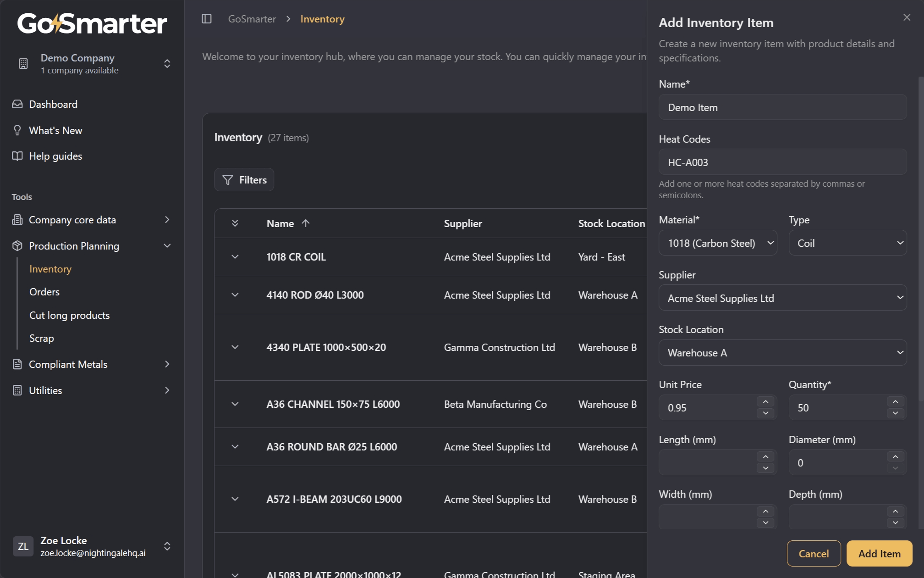Close the Add Inventory Item panel

(x=907, y=17)
